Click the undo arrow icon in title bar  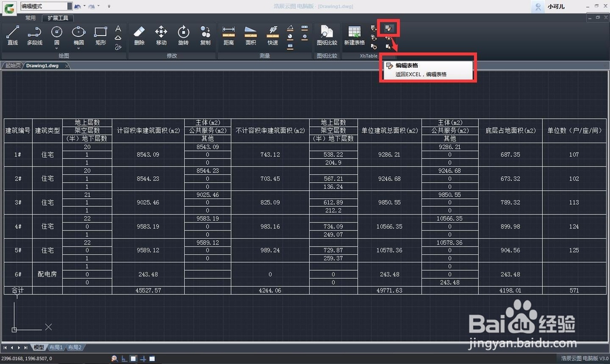point(77,6)
